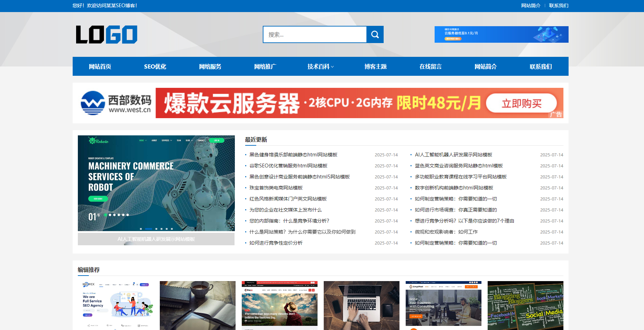Open article 珠宝首饰类电商网站模板
This screenshot has width=644, height=330.
276,188
